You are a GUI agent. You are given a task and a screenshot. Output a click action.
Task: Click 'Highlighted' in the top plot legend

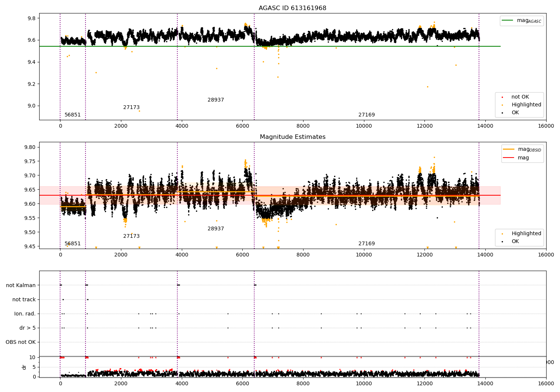coord(526,105)
